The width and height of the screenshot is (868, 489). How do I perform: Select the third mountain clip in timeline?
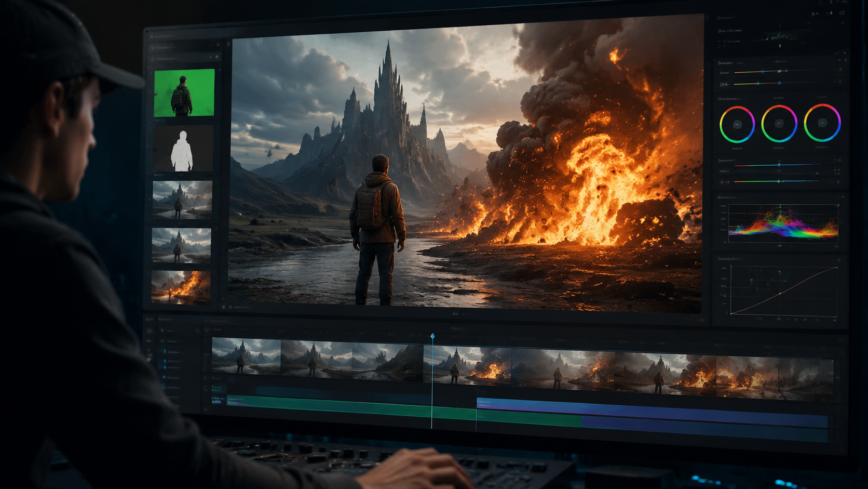[388, 362]
